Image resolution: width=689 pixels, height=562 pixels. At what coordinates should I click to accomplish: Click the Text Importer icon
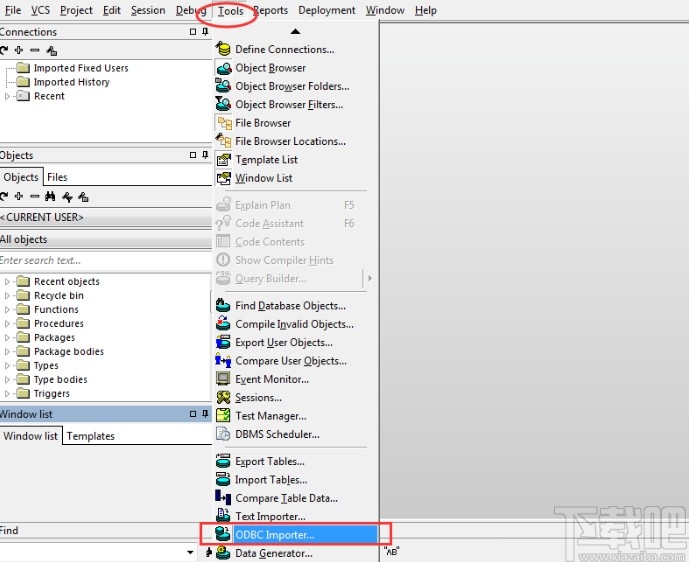tap(223, 516)
